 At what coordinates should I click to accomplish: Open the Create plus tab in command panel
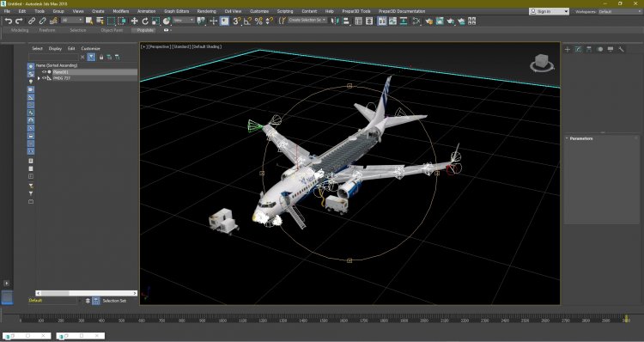pos(568,49)
